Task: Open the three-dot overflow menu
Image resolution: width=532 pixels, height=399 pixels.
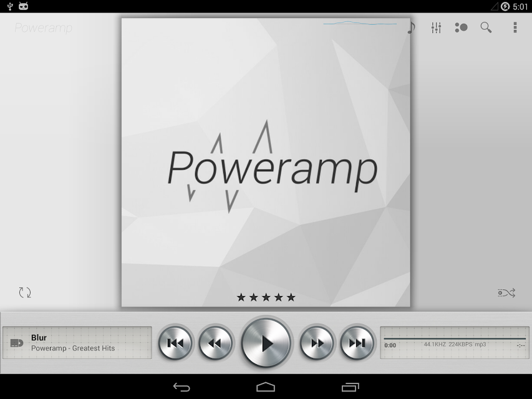Action: coord(515,27)
